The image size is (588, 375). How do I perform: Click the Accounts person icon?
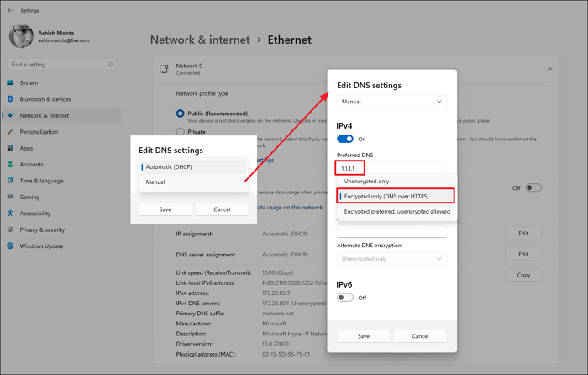point(10,164)
